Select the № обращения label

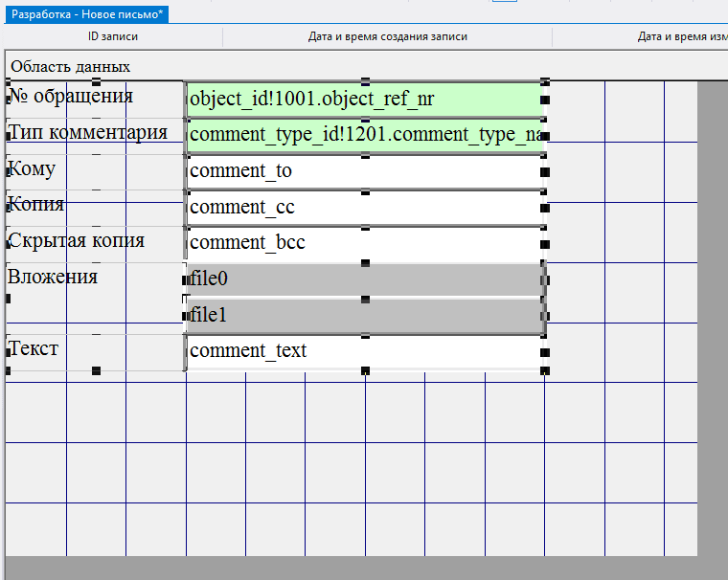(x=71, y=97)
